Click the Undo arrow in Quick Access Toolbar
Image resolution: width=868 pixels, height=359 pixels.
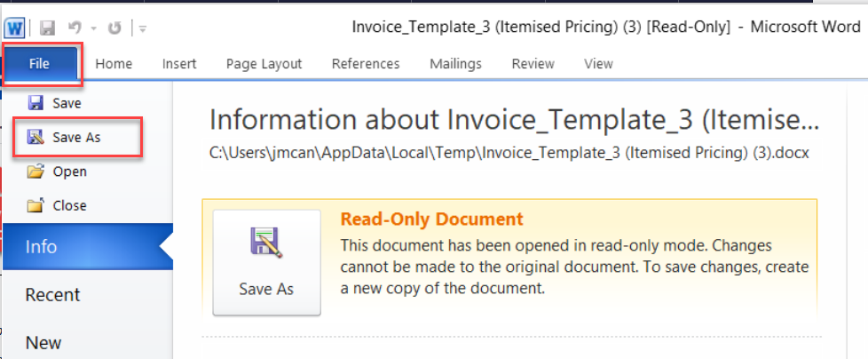click(76, 28)
